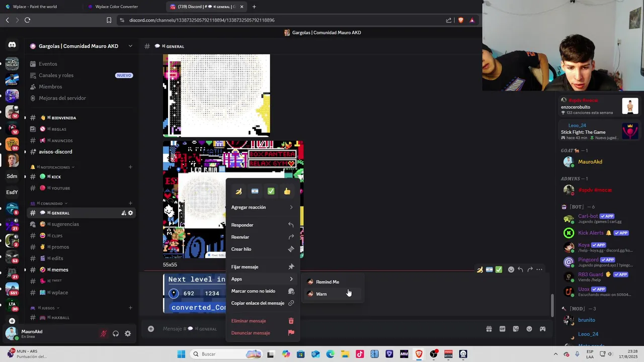The width and height of the screenshot is (644, 362).
Task: Expand the server name dropdown Gargolas
Action: (130, 46)
